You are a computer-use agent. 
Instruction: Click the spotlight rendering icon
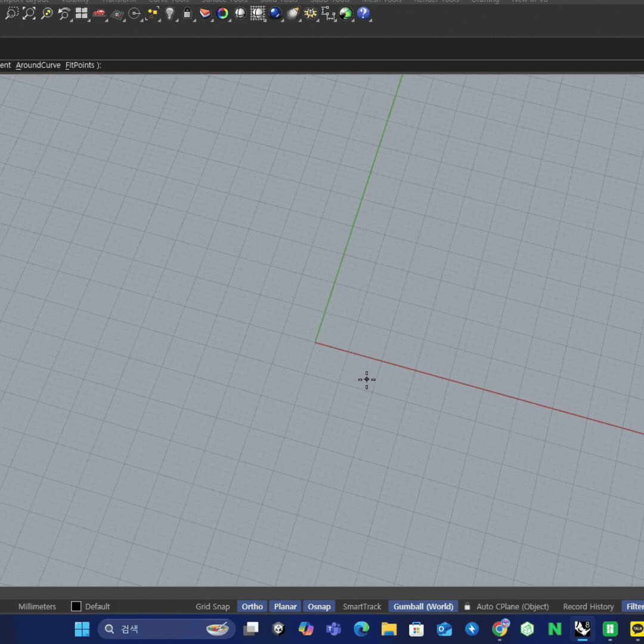click(292, 14)
